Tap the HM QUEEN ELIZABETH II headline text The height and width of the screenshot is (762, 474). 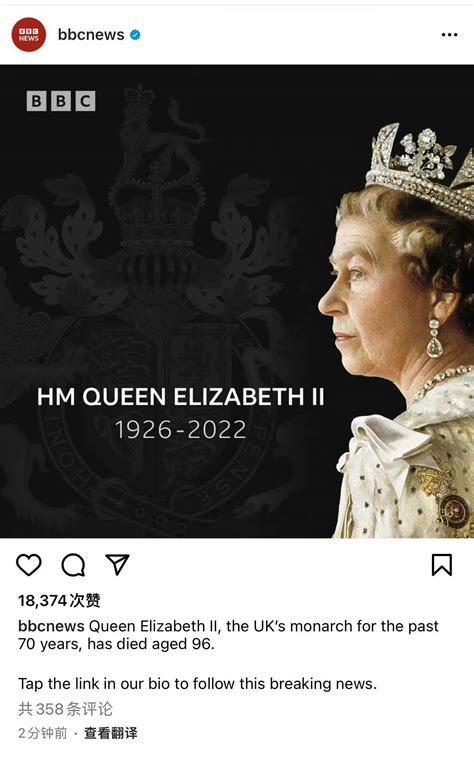(x=181, y=397)
